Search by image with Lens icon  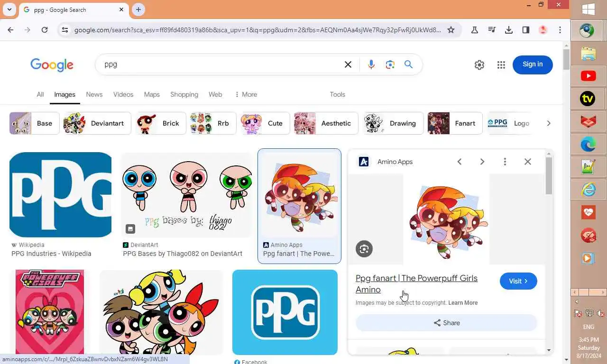pos(390,64)
